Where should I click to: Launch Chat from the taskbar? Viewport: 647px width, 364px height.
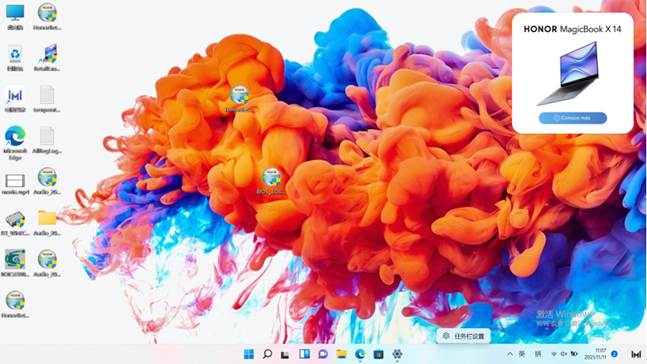pos(323,354)
